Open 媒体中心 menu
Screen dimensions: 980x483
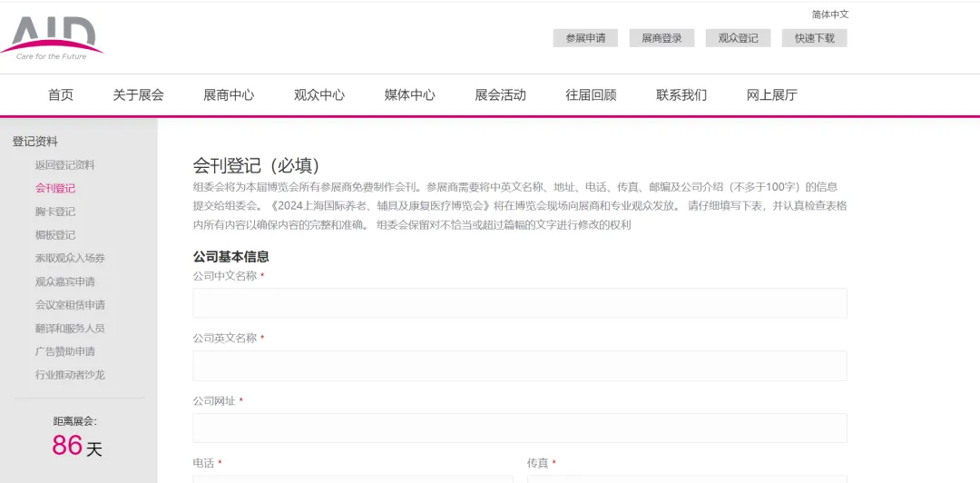click(x=410, y=95)
